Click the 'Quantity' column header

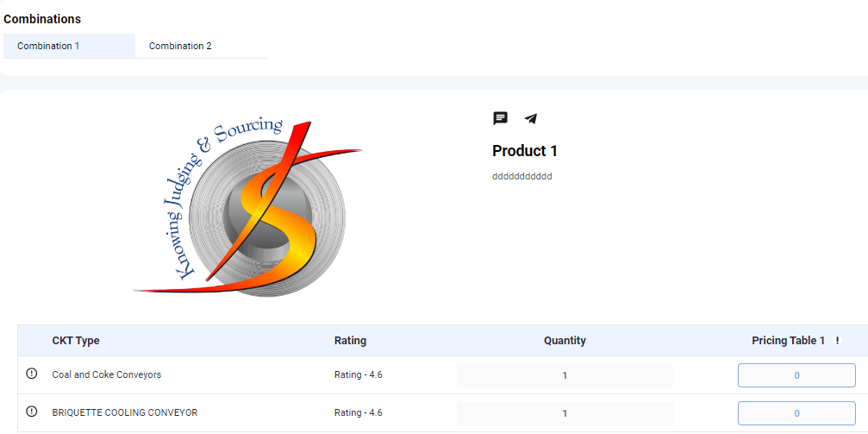[x=565, y=341]
